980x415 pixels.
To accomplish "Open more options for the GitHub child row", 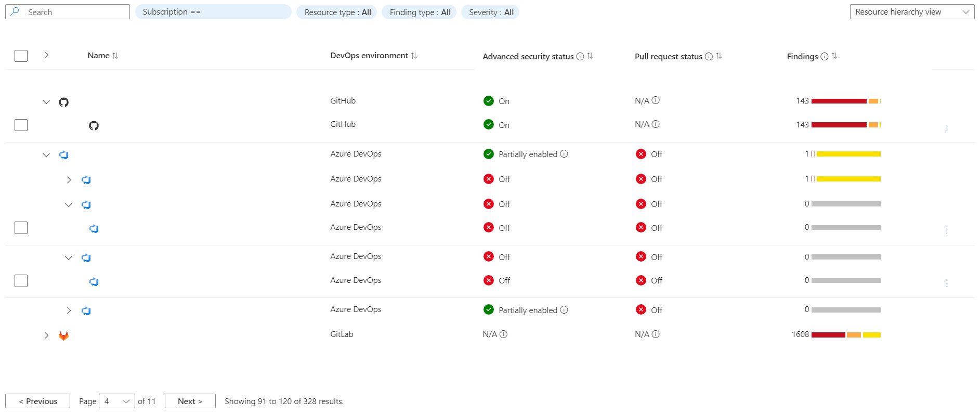I will coord(947,128).
